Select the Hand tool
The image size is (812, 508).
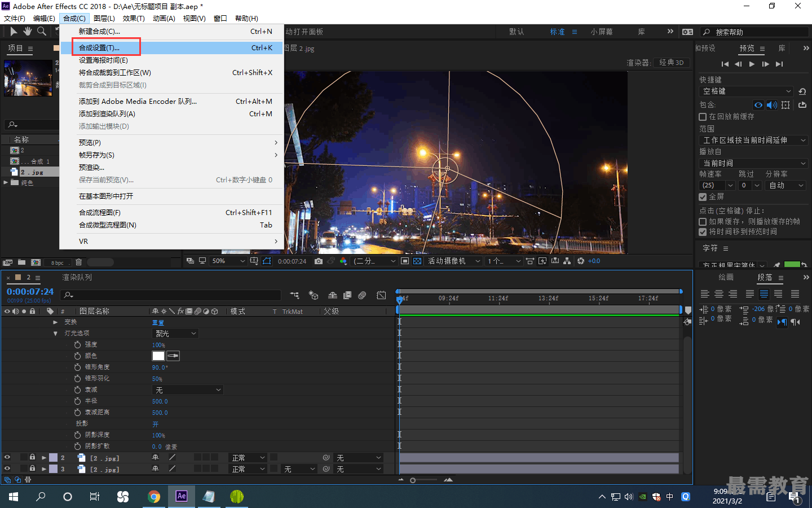click(28, 32)
